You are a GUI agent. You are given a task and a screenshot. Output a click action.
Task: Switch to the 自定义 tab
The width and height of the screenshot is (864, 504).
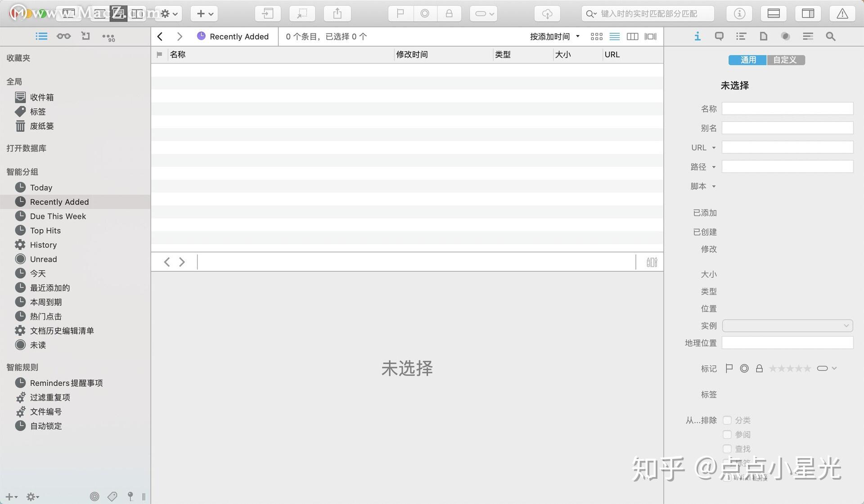(786, 60)
